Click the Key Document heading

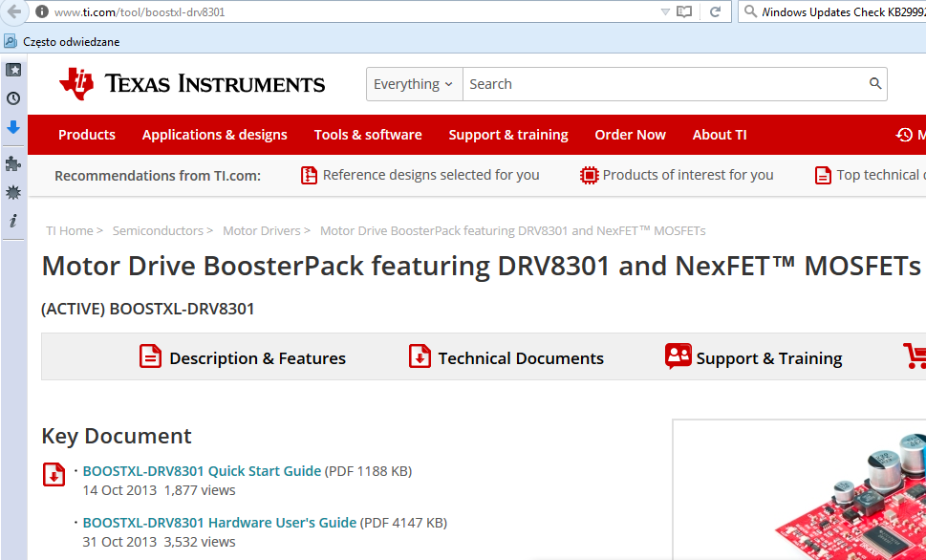tap(117, 436)
